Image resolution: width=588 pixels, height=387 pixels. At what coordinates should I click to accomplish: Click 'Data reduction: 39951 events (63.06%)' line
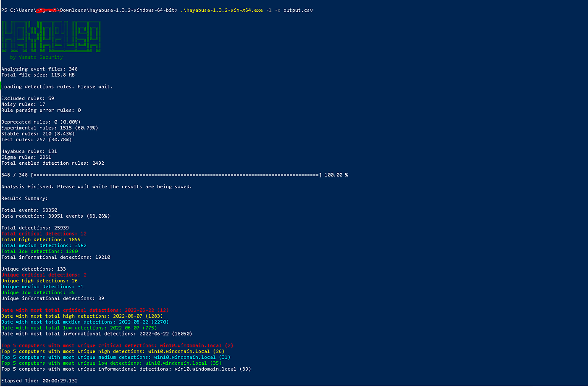(55, 216)
